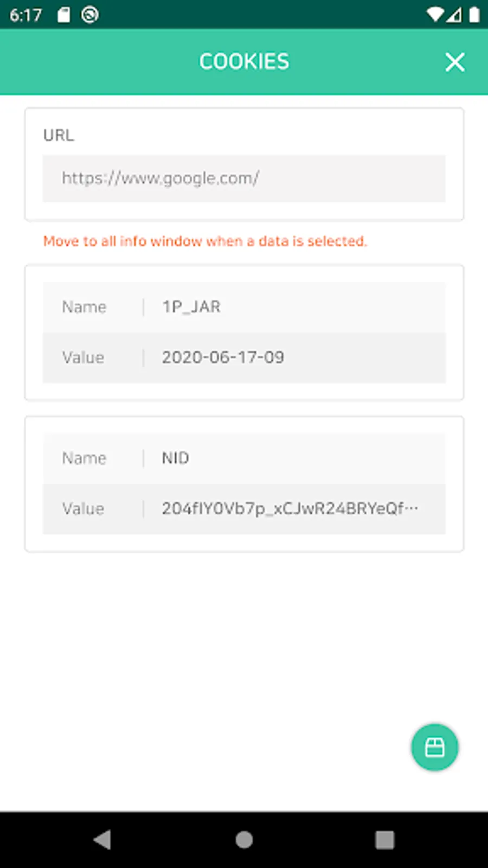Tap the battery icon in the status bar
This screenshot has height=868, width=488.
[474, 15]
